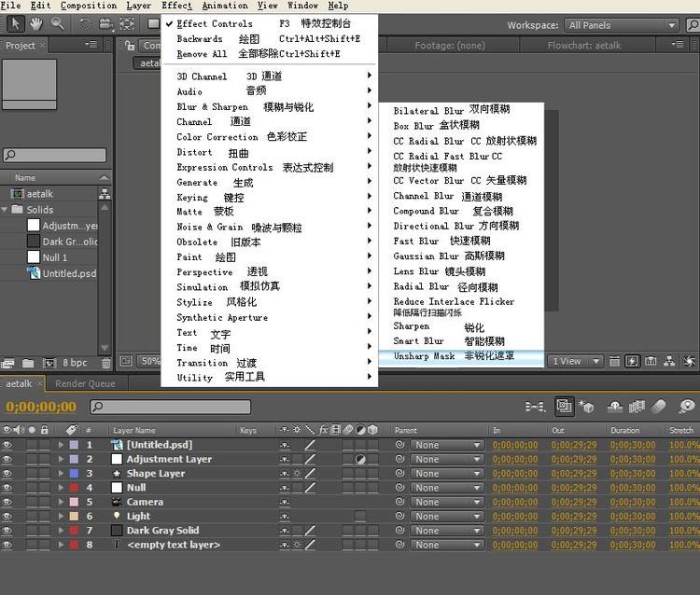Open the flowchart icon beside aetalk
The image size is (700, 595).
coord(105,194)
